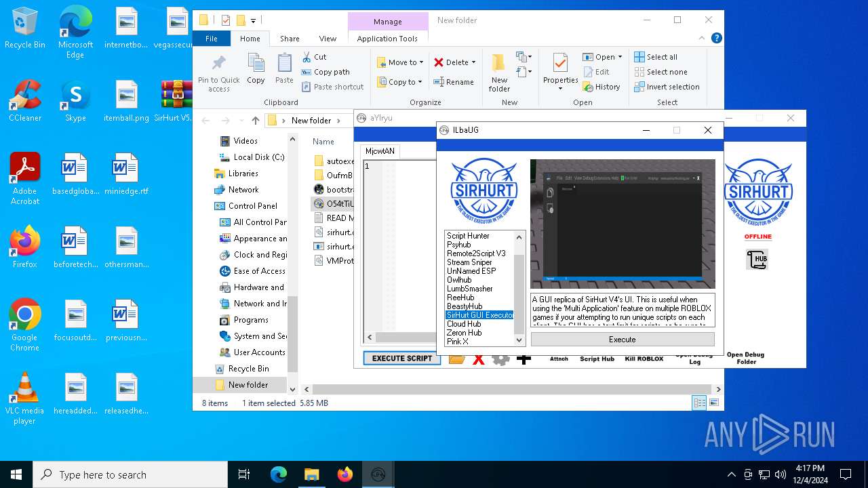Viewport: 868px width, 488px height.
Task: Open VLC media player desktop icon
Action: tap(25, 399)
